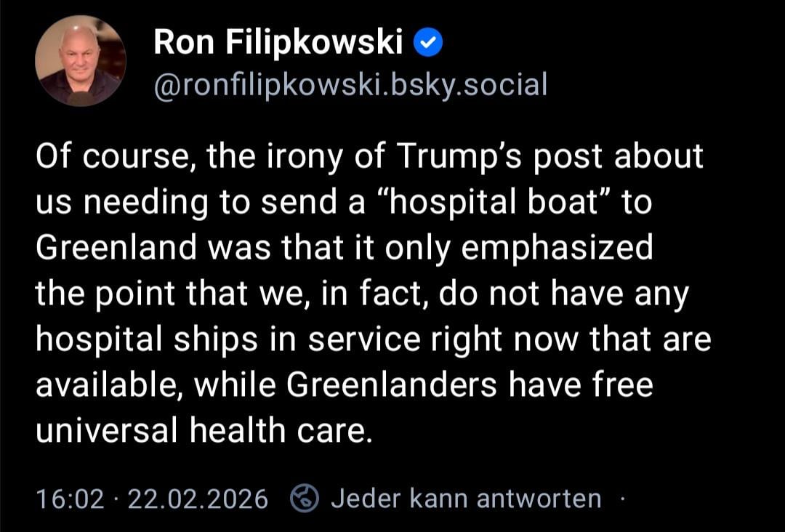Click the blue verified checkmark badge

428,44
